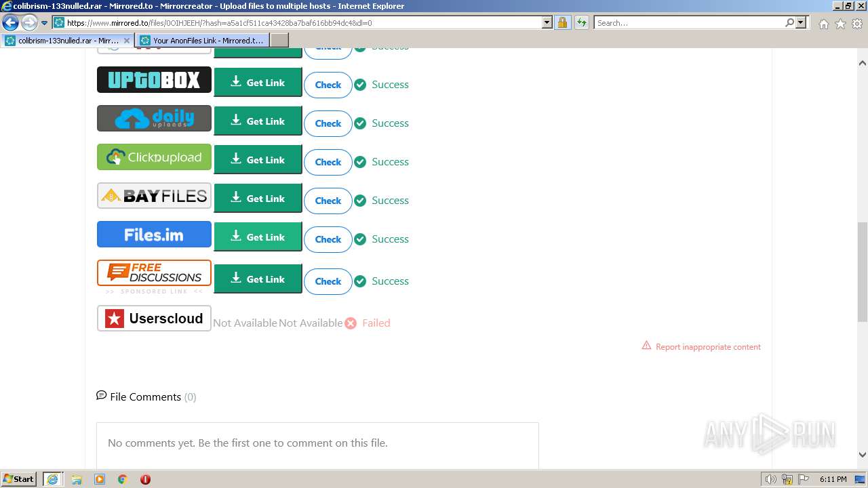Open Google Chrome from taskbar
This screenshot has height=488, width=868.
pyautogui.click(x=123, y=479)
